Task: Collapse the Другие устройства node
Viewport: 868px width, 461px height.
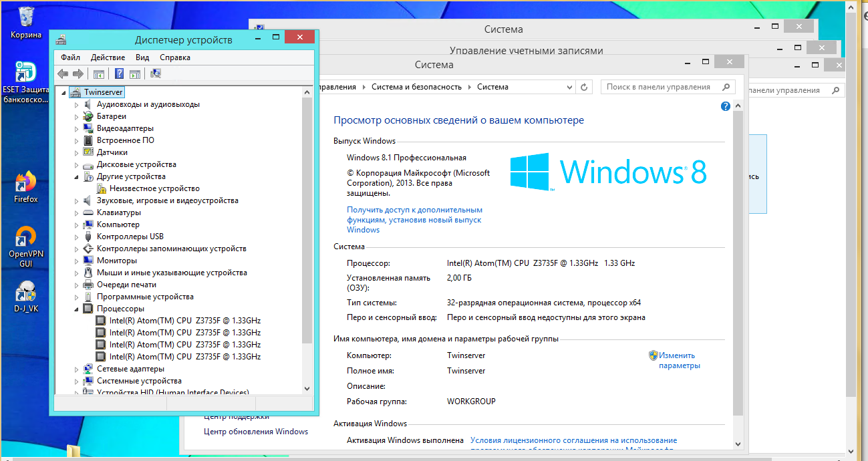Action: click(77, 177)
